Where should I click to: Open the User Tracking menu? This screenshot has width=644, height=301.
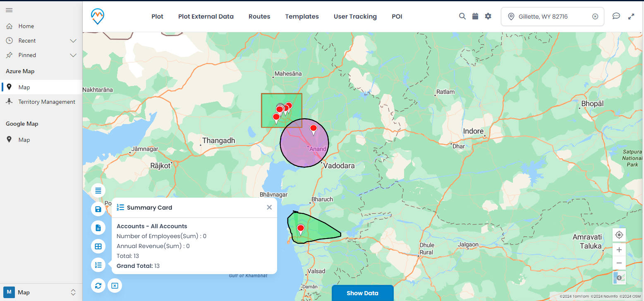(355, 17)
